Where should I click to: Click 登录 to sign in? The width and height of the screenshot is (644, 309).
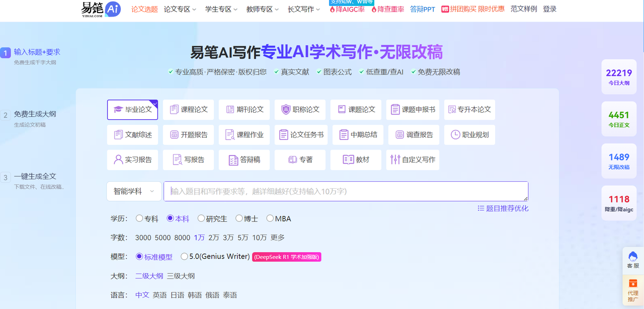coord(550,9)
